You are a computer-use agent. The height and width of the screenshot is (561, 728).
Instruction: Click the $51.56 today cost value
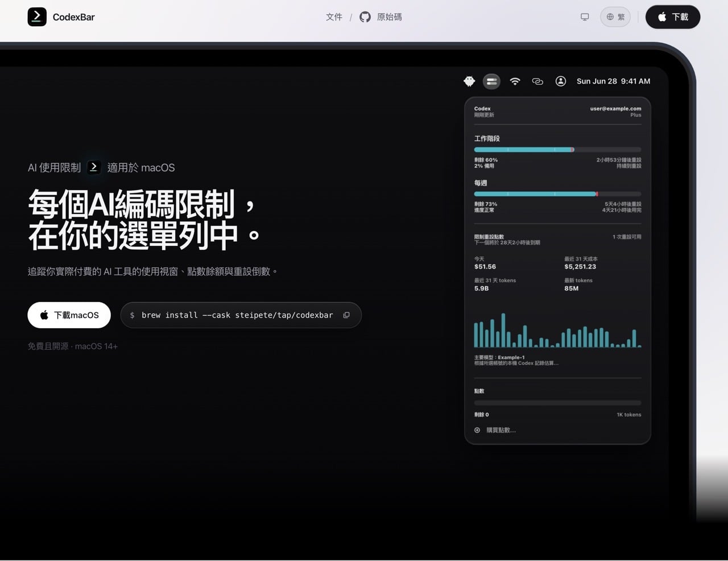[485, 267]
